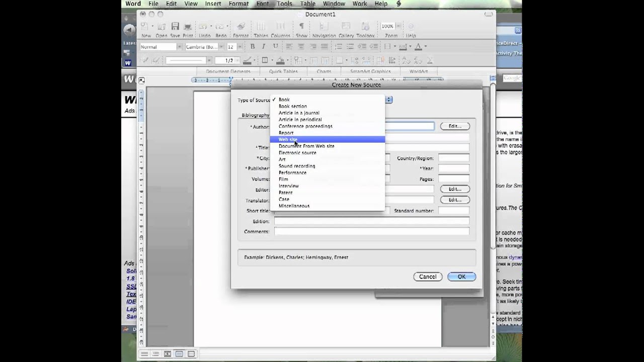Click the Edition input field
This screenshot has height=362, width=644.
(x=371, y=221)
